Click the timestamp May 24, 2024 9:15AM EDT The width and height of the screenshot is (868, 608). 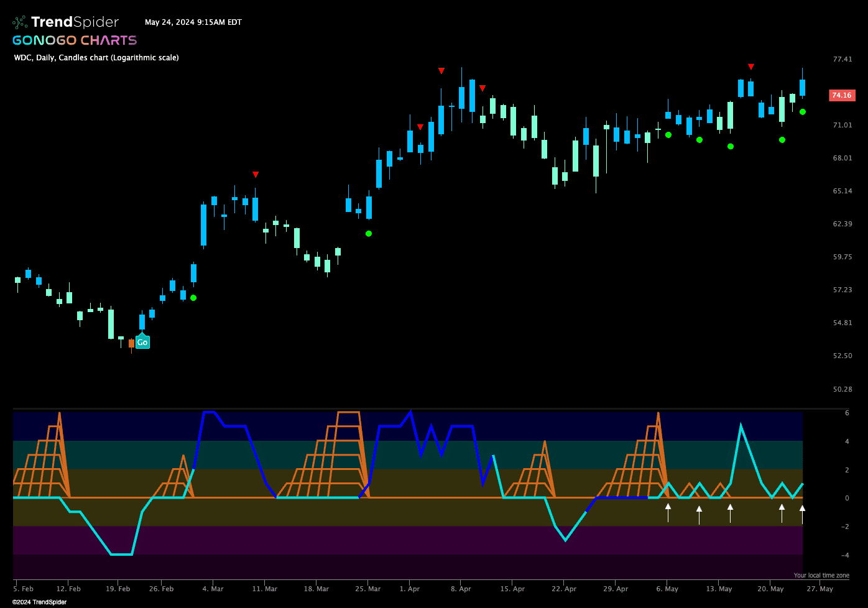pos(193,22)
